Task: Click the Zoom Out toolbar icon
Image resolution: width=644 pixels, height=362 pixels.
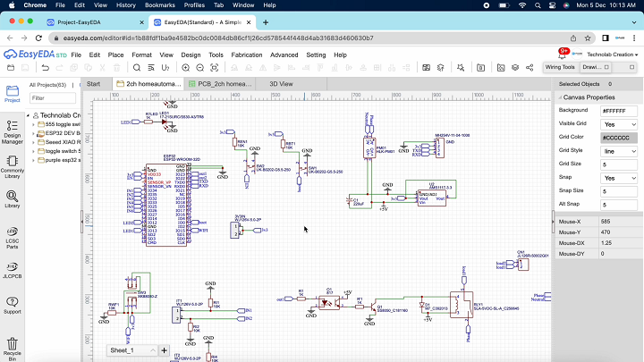Action: coord(200,68)
